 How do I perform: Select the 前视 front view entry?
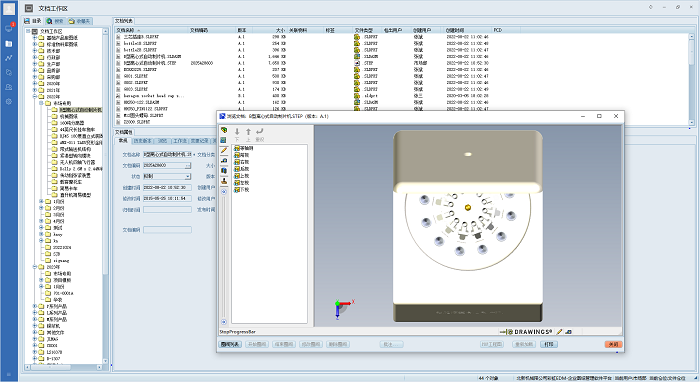(242, 155)
